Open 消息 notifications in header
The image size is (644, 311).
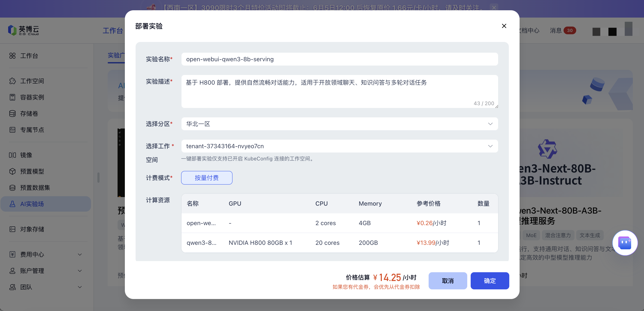click(563, 30)
